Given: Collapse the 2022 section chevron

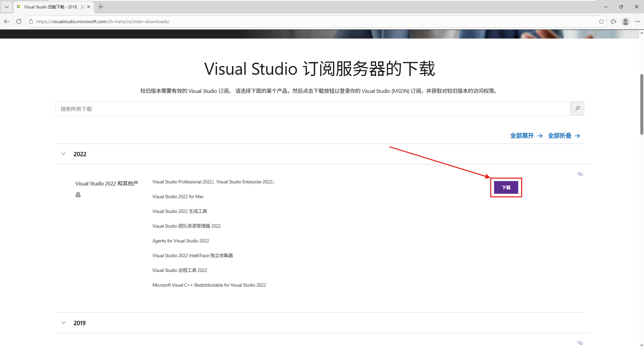Looking at the screenshot, I should [x=63, y=154].
